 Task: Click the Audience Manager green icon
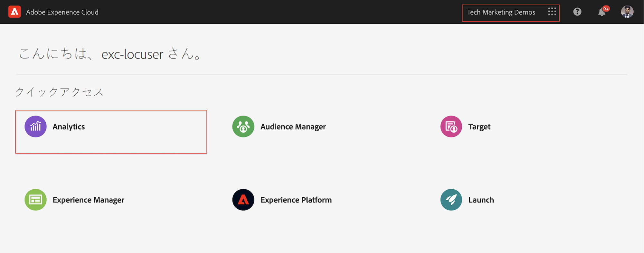click(x=243, y=126)
